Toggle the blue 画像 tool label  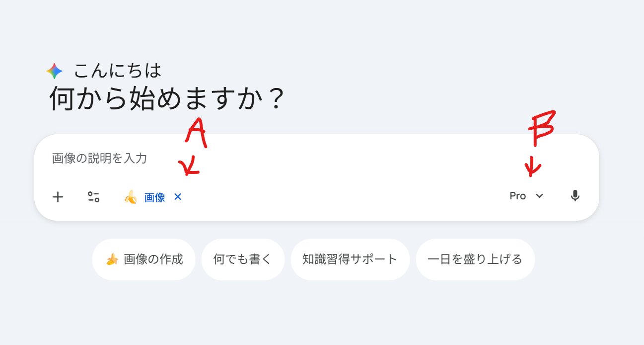pyautogui.click(x=154, y=197)
